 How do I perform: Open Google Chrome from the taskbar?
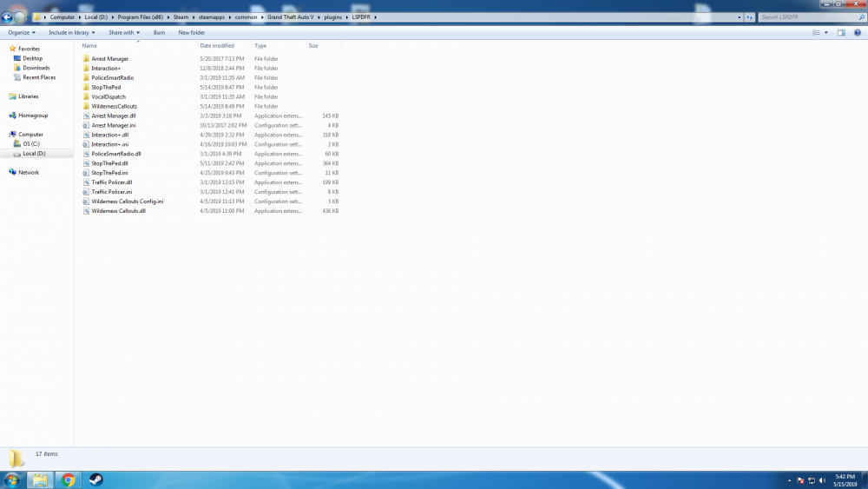(68, 479)
